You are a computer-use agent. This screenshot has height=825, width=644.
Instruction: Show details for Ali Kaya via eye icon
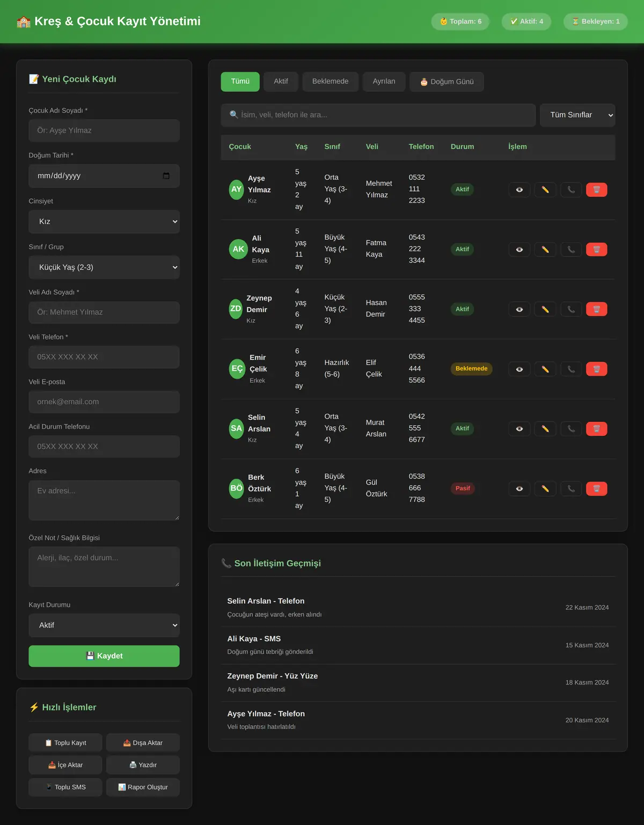point(519,250)
